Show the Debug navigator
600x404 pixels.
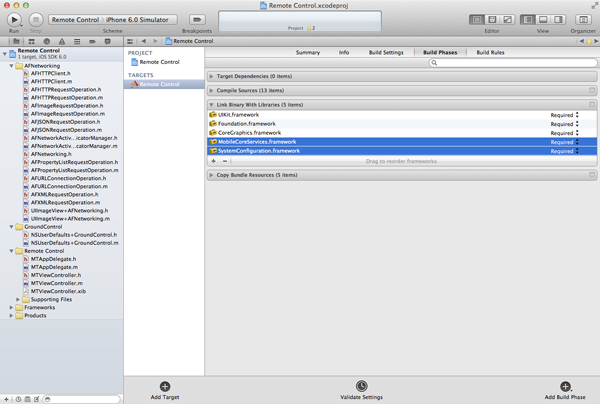click(x=77, y=41)
